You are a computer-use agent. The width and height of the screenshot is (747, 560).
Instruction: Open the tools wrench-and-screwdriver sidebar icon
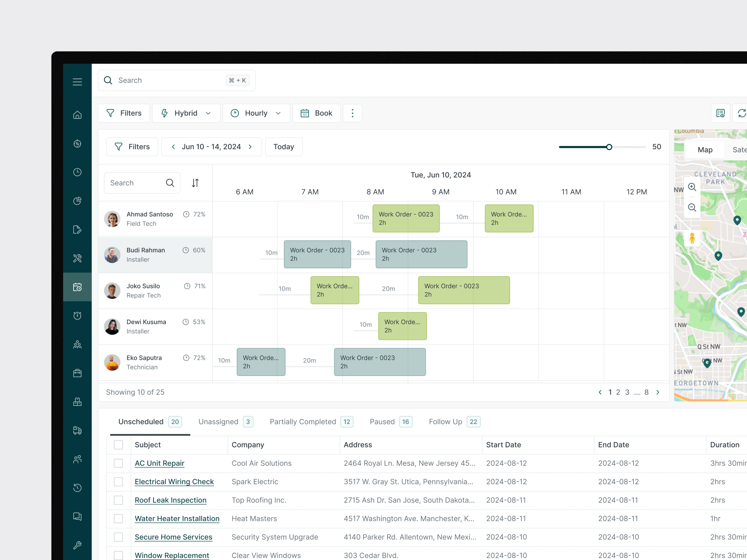[77, 258]
